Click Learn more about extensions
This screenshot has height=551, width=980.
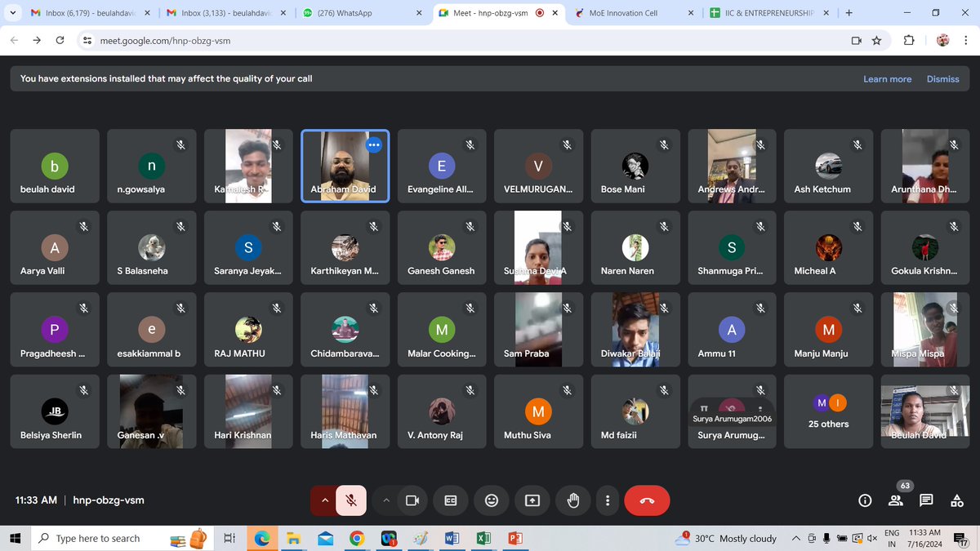tap(887, 79)
